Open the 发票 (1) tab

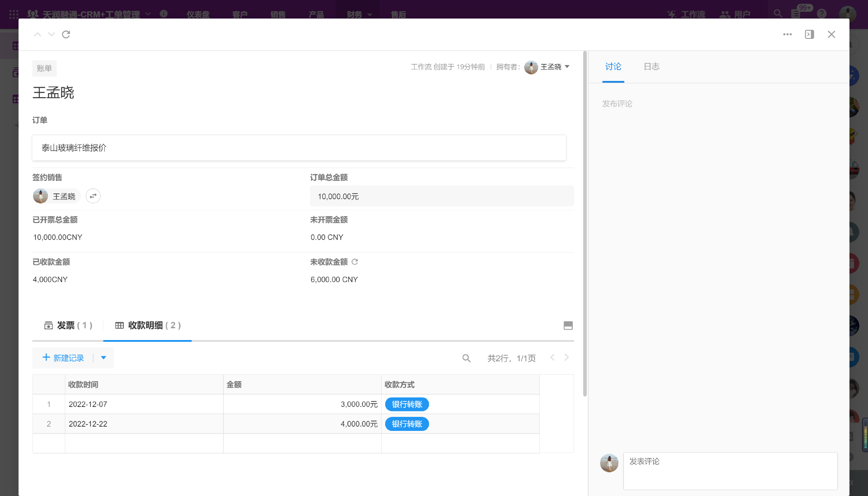pyautogui.click(x=68, y=325)
